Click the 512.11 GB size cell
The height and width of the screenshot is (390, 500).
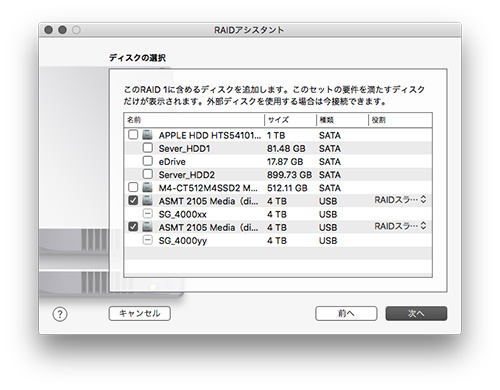pyautogui.click(x=287, y=188)
